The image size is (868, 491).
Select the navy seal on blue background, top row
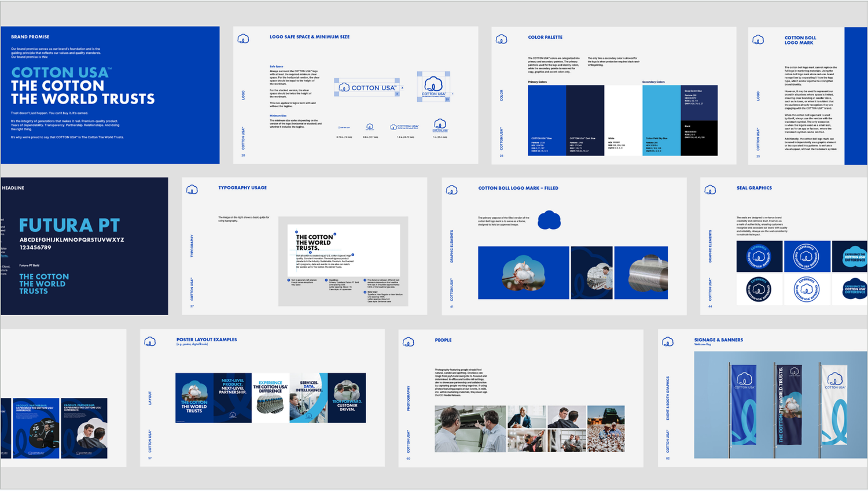tap(759, 256)
